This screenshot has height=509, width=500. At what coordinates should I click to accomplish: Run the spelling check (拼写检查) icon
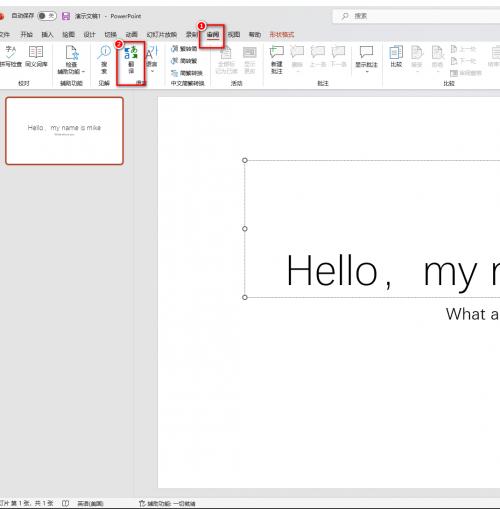(11, 57)
